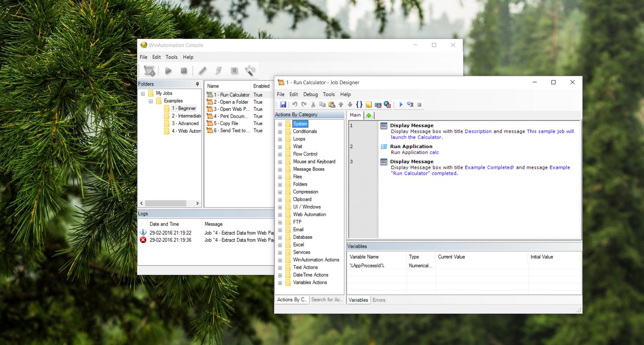Select the 3 - Advanced folder
The width and height of the screenshot is (644, 345).
[x=185, y=123]
